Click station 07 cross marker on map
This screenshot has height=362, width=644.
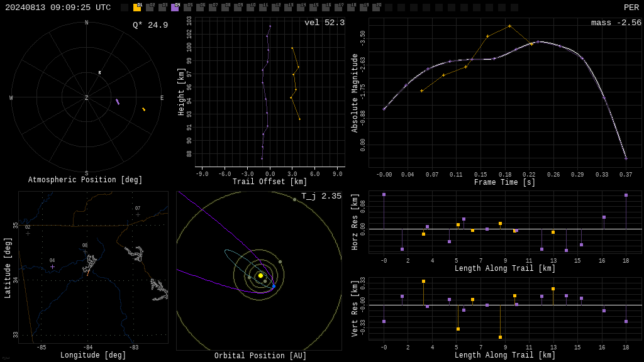pyautogui.click(x=138, y=215)
